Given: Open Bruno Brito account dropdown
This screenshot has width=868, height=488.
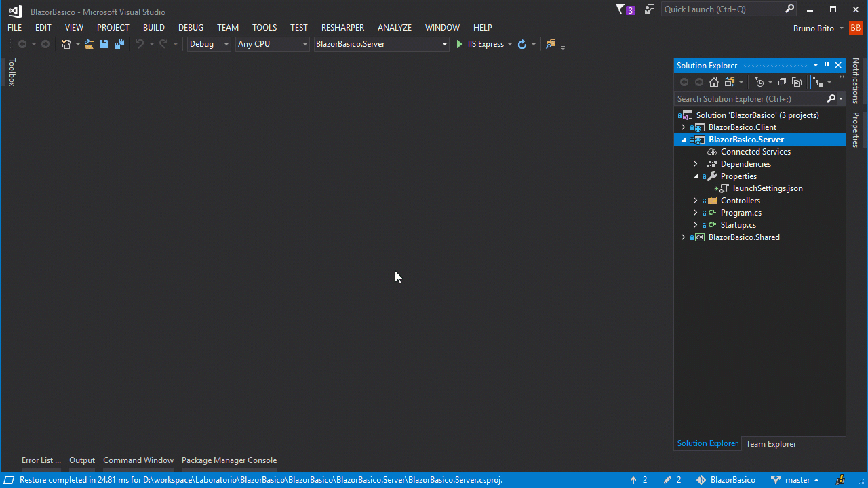Looking at the screenshot, I should coord(841,28).
